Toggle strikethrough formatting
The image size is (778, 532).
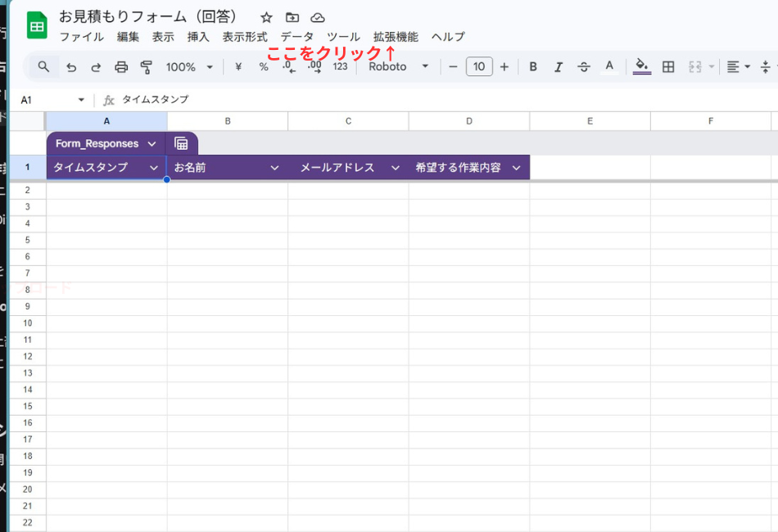point(583,67)
